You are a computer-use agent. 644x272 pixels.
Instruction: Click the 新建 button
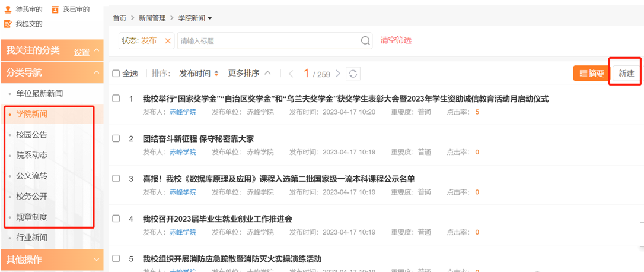pyautogui.click(x=626, y=74)
